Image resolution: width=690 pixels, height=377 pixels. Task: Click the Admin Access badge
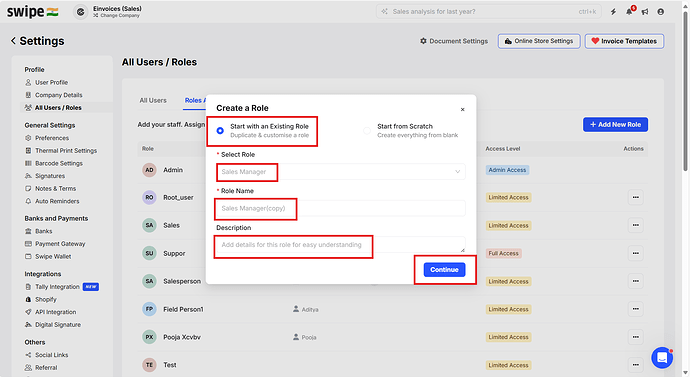[507, 170]
